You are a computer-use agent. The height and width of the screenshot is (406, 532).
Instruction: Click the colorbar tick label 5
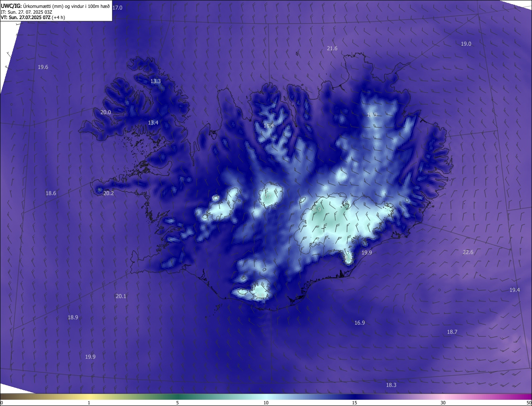pyautogui.click(x=177, y=403)
